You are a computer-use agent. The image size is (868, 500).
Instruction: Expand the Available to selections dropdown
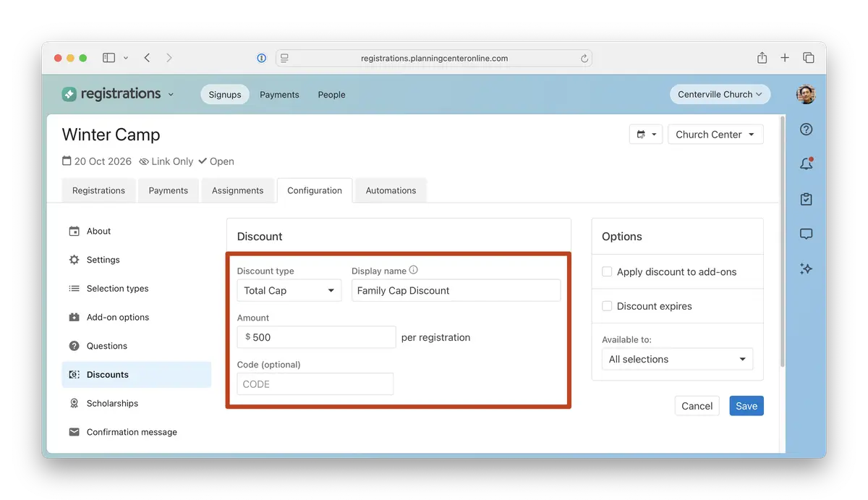pyautogui.click(x=677, y=359)
